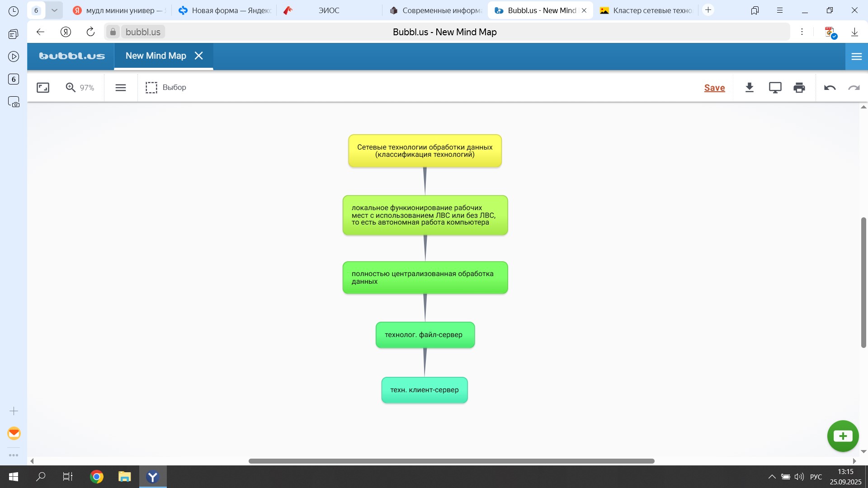Switch to Кластер сетевые техно tab

[x=646, y=10]
